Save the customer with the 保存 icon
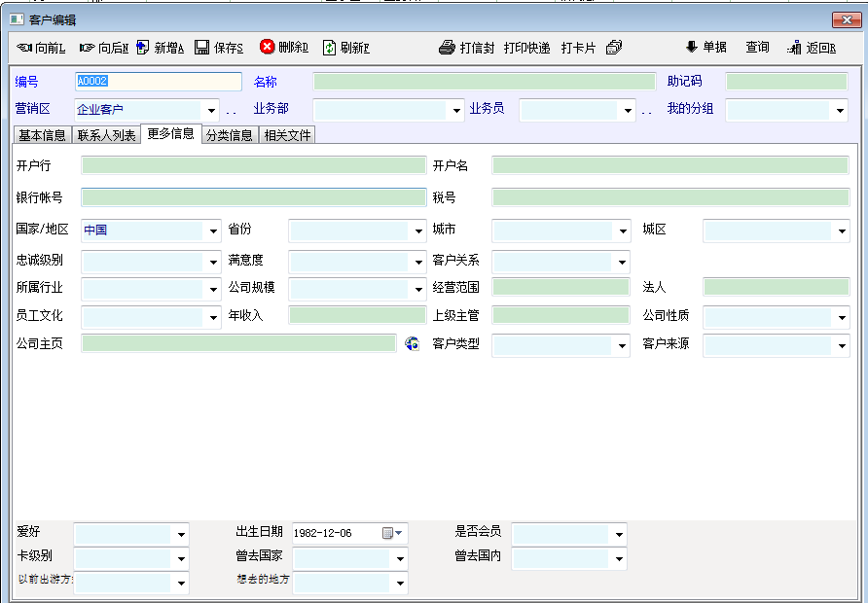868x603 pixels. click(x=202, y=48)
